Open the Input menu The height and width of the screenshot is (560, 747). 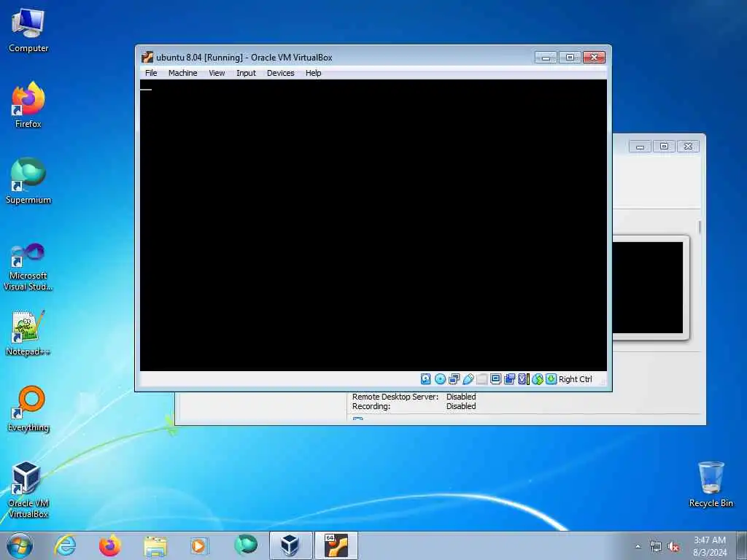(246, 73)
